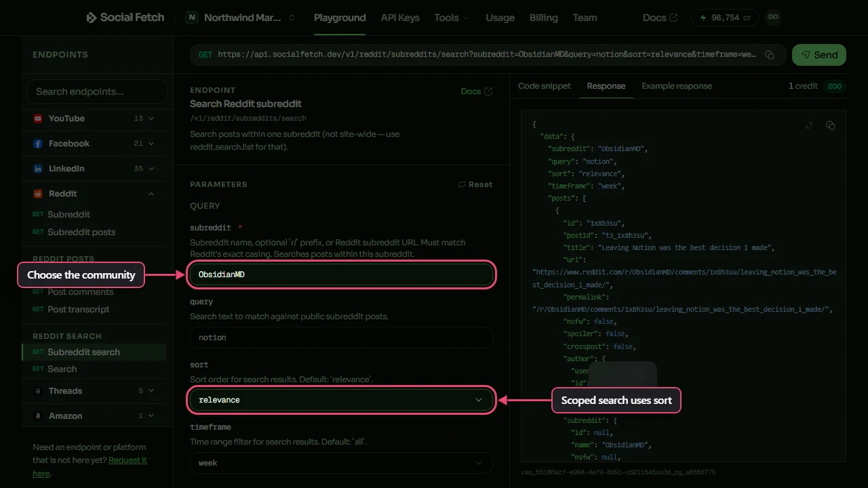This screenshot has width=868, height=488.
Task: Click the subreddit field containing ObsidianMD
Action: coord(341,274)
